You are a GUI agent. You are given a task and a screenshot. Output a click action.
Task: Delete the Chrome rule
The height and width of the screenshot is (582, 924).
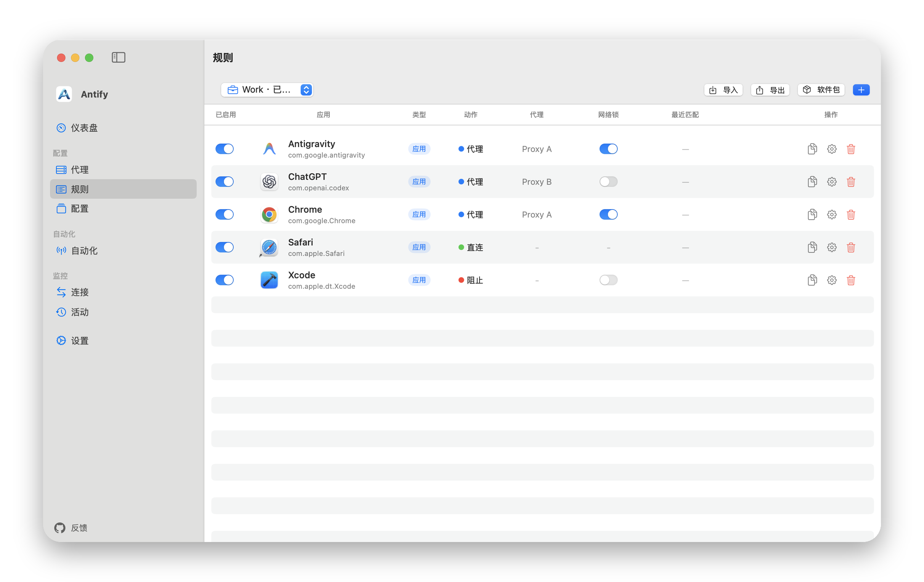851,214
